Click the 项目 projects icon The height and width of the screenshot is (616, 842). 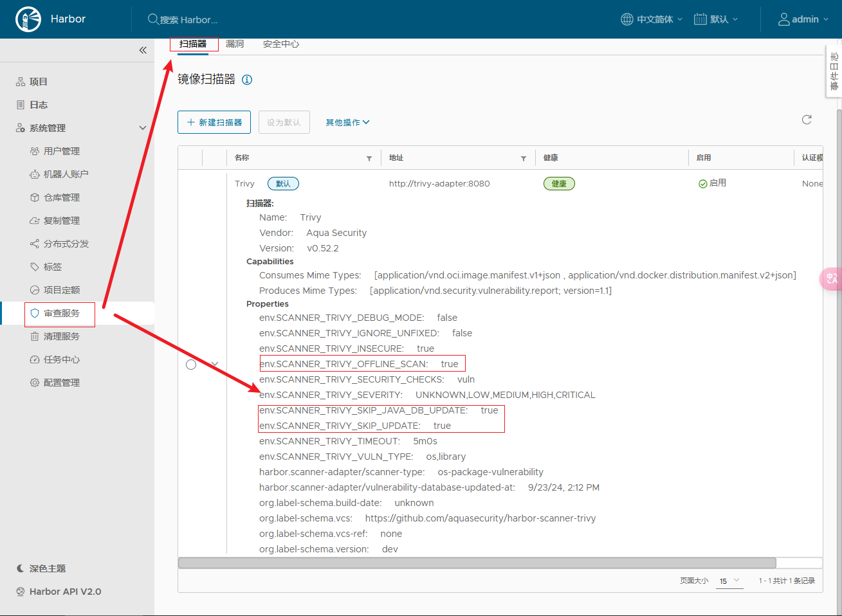[21, 82]
